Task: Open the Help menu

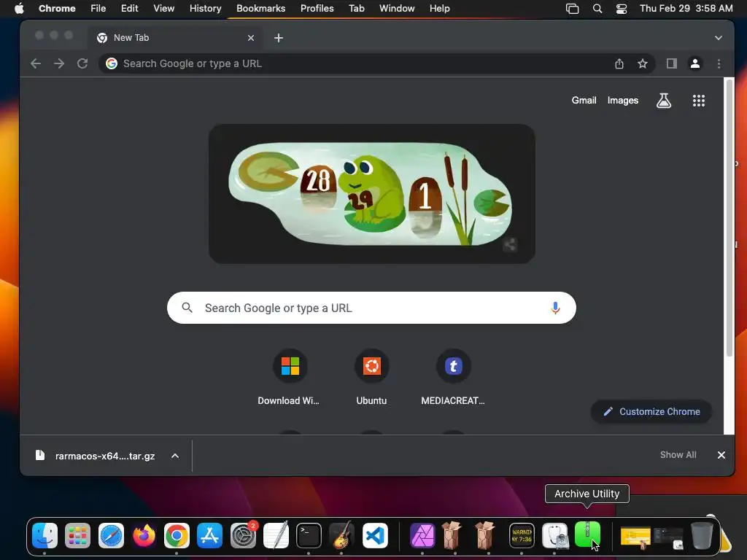Action: point(439,8)
